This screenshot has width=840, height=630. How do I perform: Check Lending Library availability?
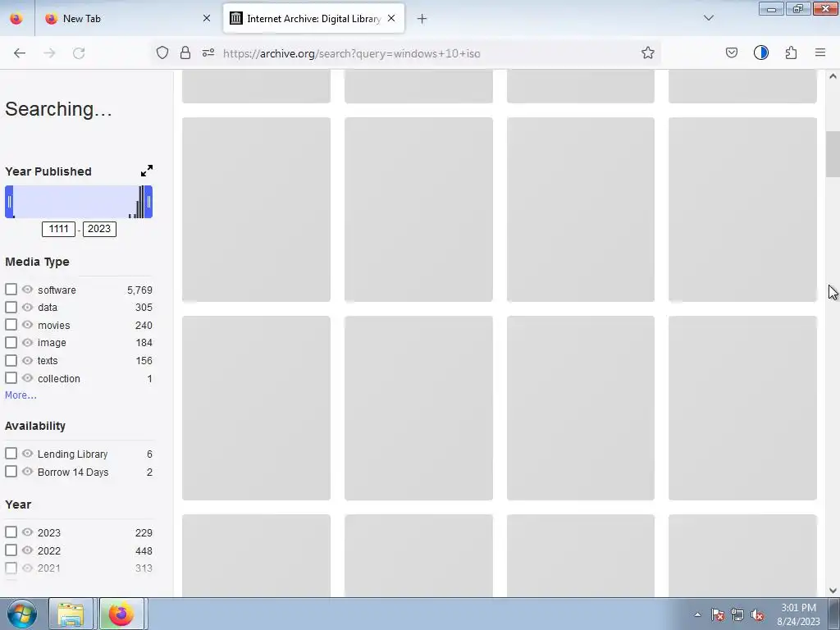11,453
